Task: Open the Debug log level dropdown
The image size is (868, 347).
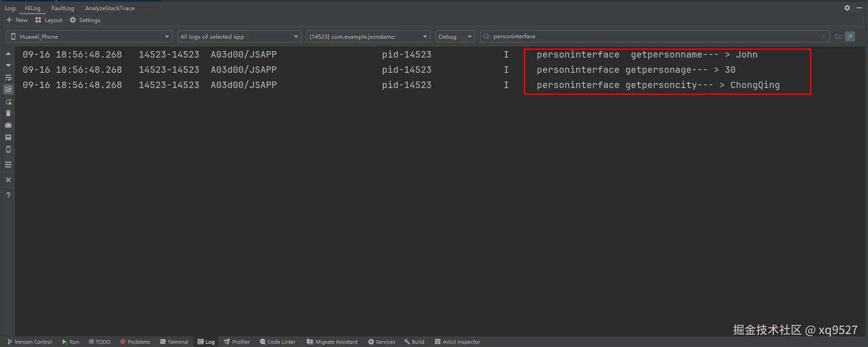Action: [455, 36]
